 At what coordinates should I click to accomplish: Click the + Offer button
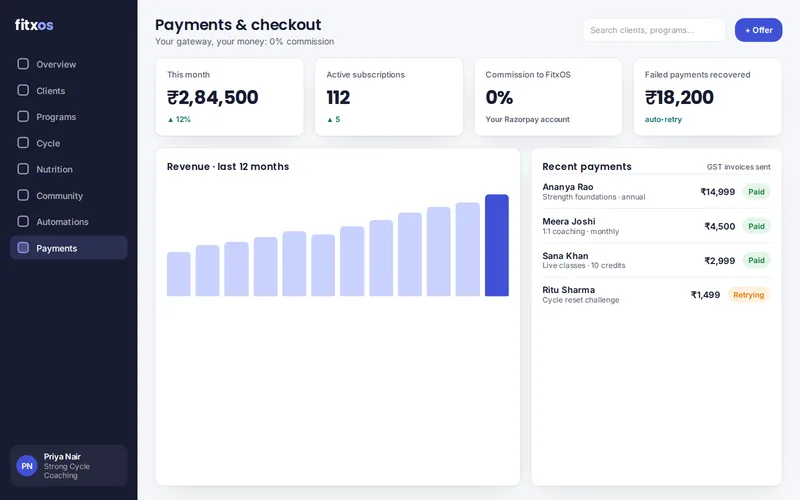point(758,30)
